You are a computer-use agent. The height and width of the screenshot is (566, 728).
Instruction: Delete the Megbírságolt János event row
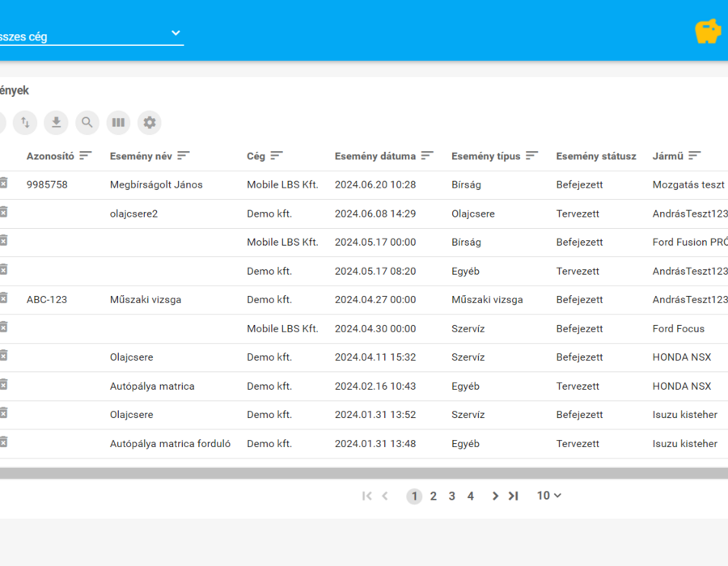[x=3, y=184]
